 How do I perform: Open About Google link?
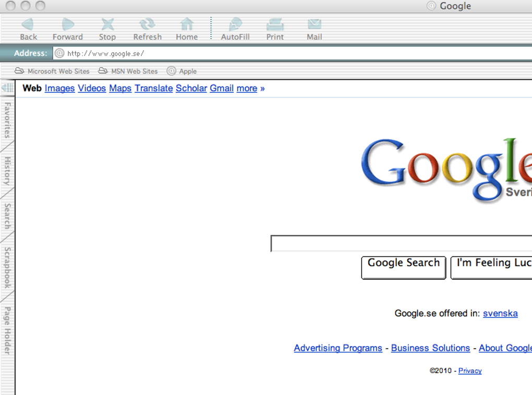tap(505, 348)
